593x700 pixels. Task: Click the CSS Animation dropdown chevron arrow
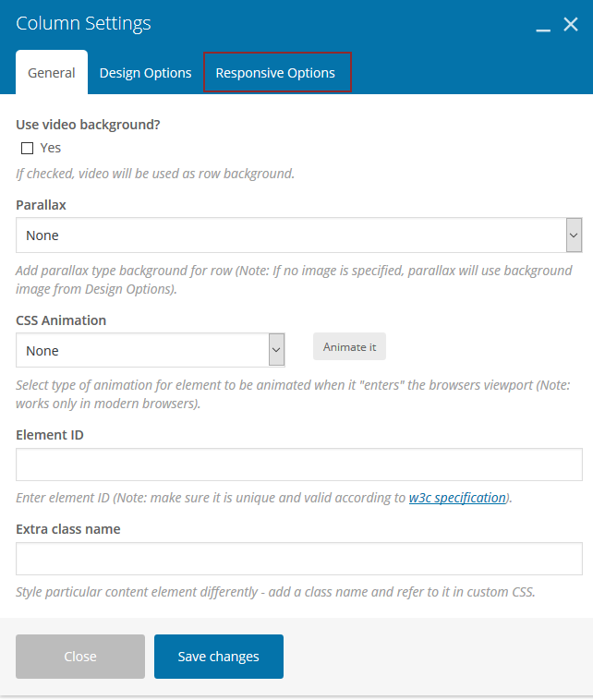276,351
